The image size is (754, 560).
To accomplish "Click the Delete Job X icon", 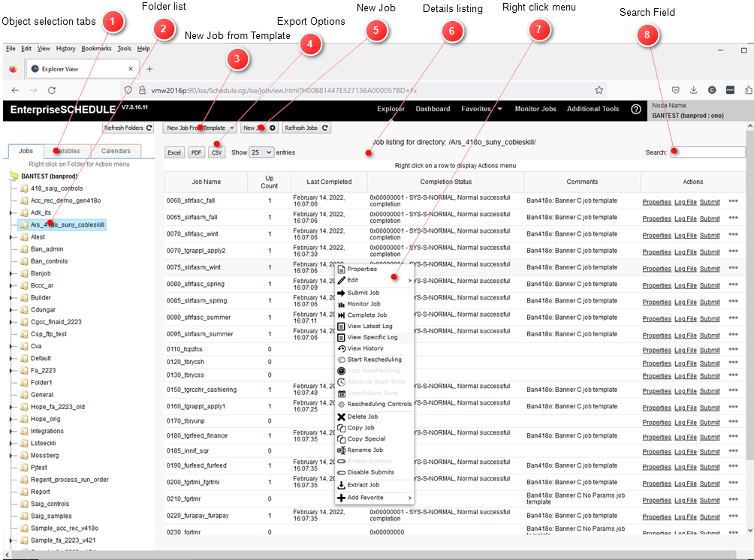I will (342, 417).
